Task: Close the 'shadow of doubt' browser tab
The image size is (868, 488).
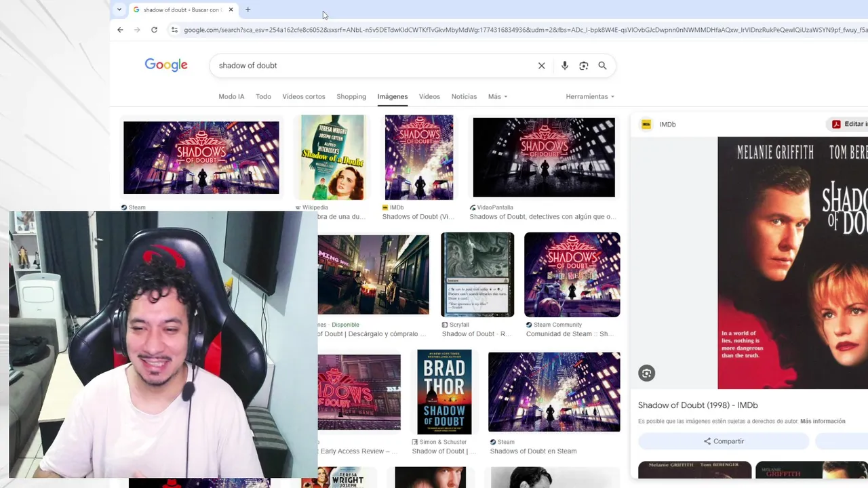Action: [x=231, y=9]
